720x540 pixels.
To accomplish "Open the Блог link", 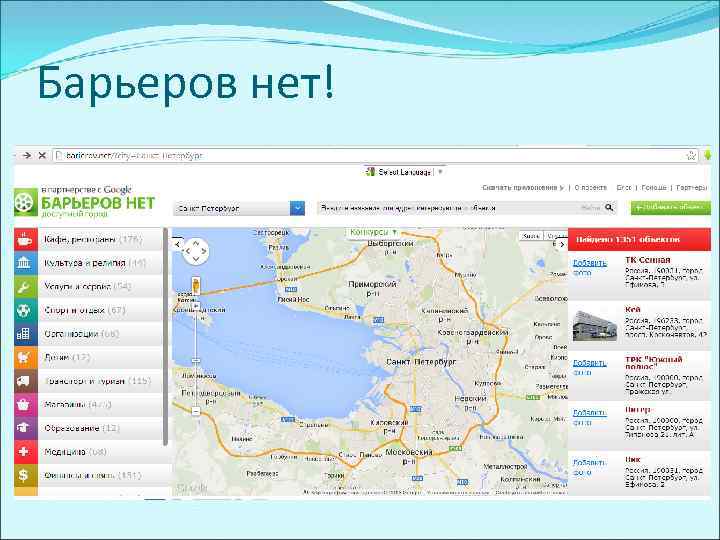I will click(x=623, y=187).
